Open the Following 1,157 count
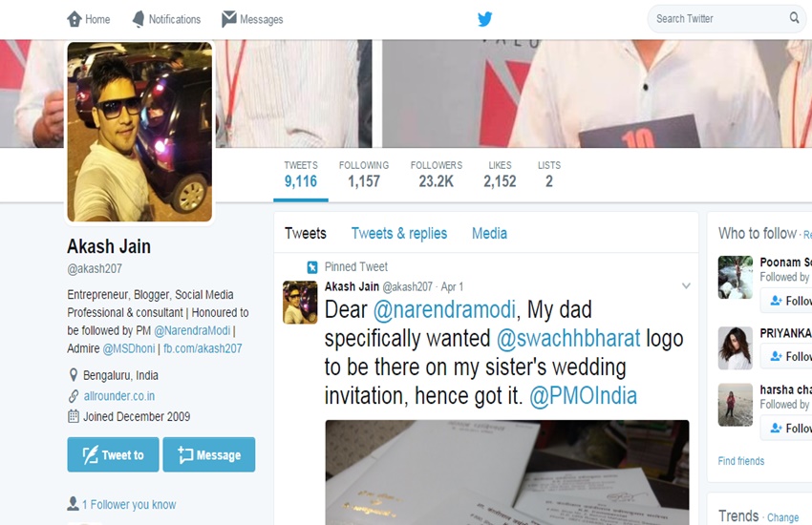This screenshot has height=525, width=812. pos(364,175)
